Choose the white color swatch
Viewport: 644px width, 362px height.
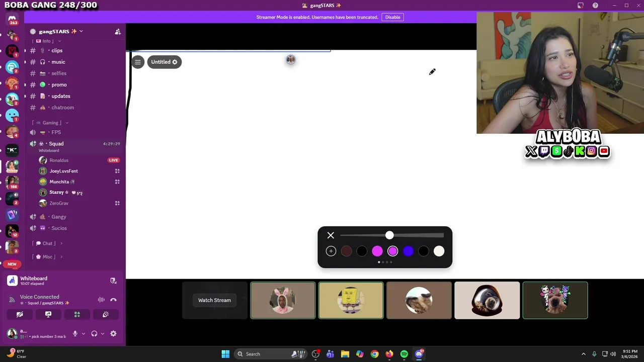(x=439, y=251)
